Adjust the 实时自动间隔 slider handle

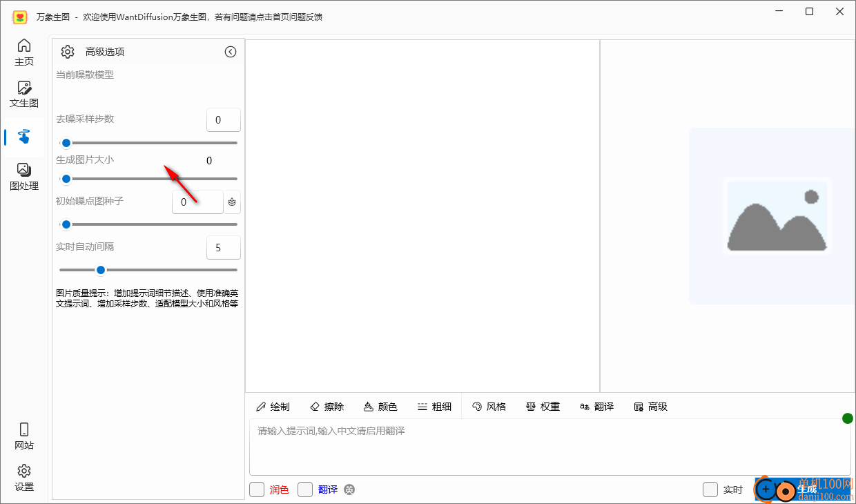101,270
